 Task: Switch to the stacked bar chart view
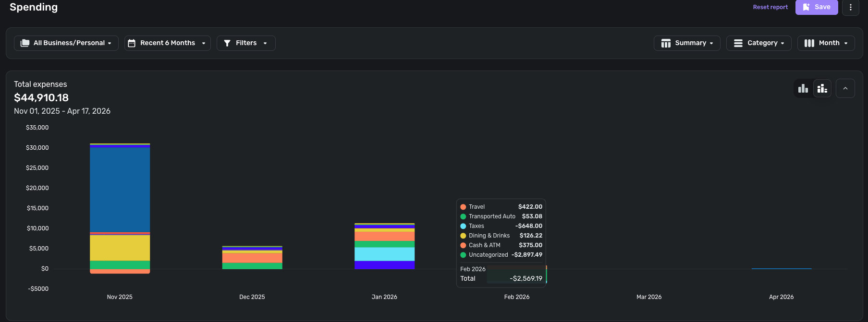822,88
